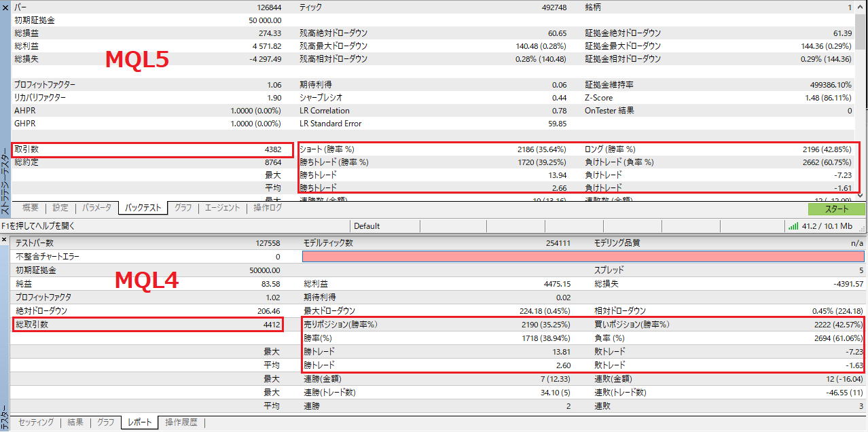Open the 操作ログ tab

click(268, 208)
